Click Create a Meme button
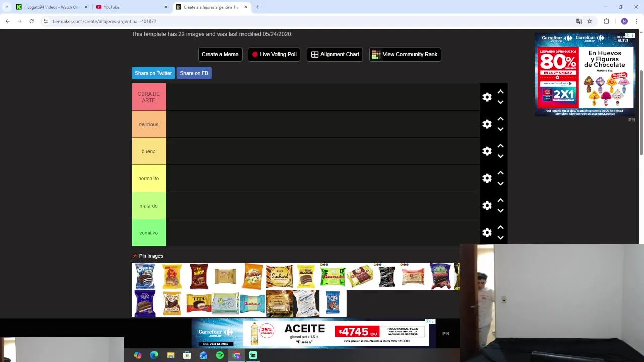The image size is (644, 362). click(220, 54)
